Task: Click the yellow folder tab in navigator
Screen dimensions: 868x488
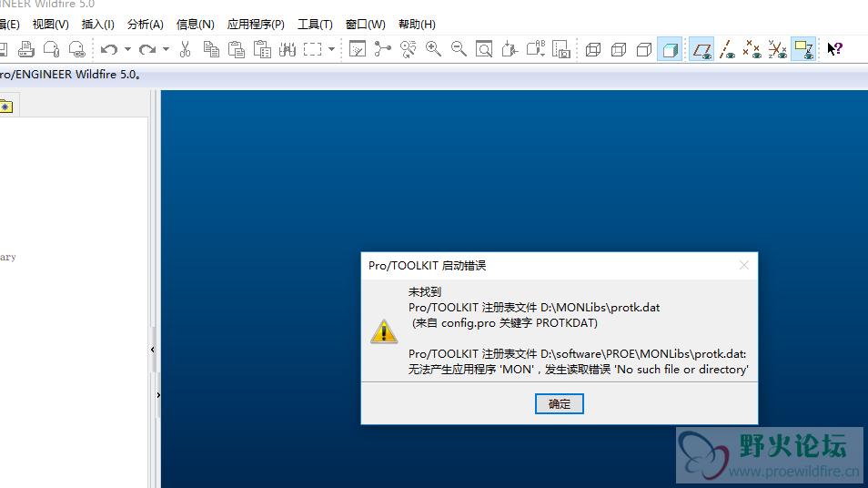Action: click(x=6, y=107)
